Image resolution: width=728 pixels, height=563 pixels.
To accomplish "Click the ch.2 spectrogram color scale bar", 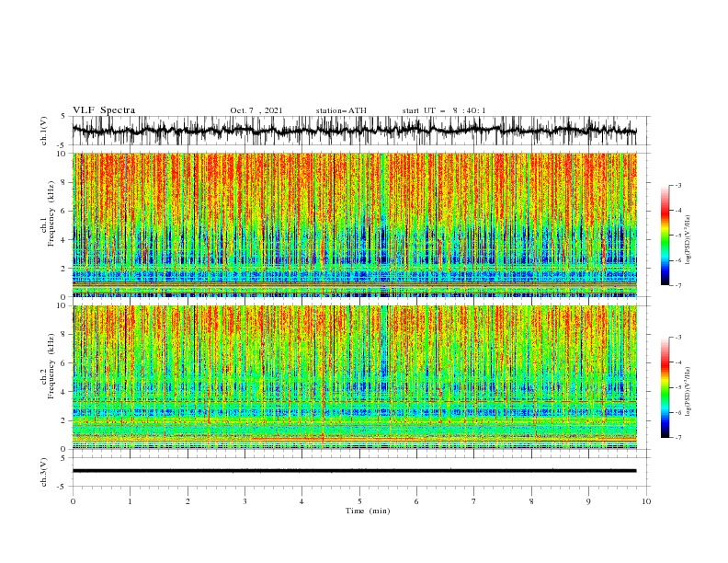I will click(x=665, y=387).
